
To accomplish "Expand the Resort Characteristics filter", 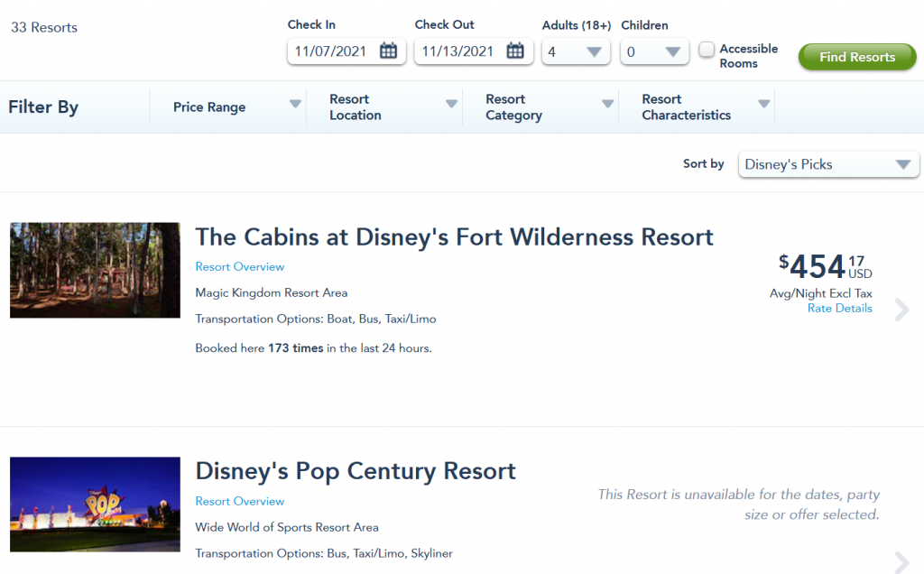I will point(697,106).
